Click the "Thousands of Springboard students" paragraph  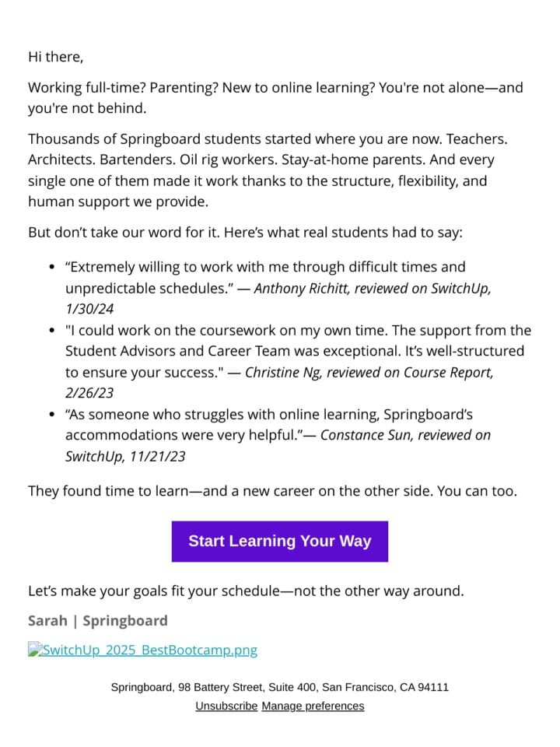tap(268, 170)
